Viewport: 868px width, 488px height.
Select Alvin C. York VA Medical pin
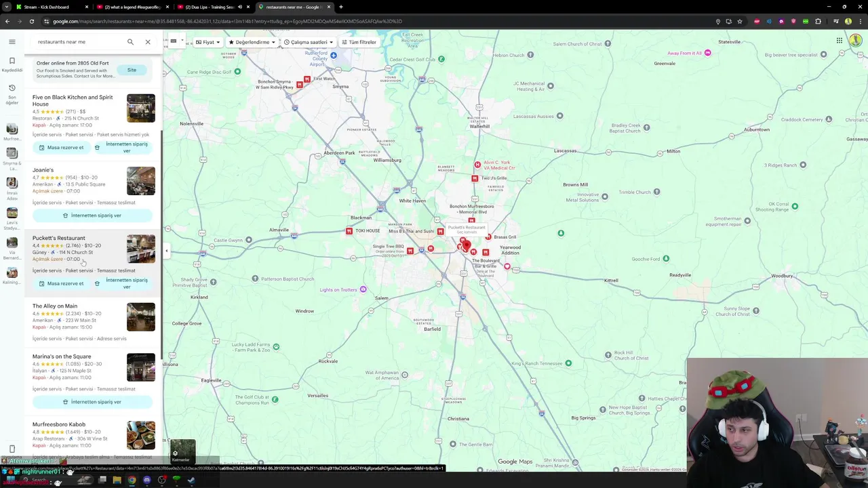point(477,165)
